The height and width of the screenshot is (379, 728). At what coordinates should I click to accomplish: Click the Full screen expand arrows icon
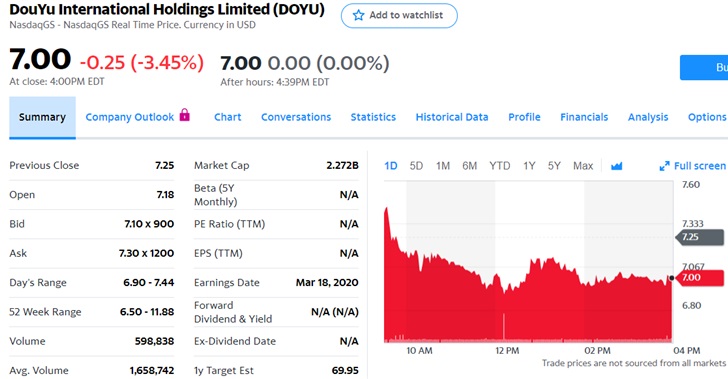[x=664, y=166]
